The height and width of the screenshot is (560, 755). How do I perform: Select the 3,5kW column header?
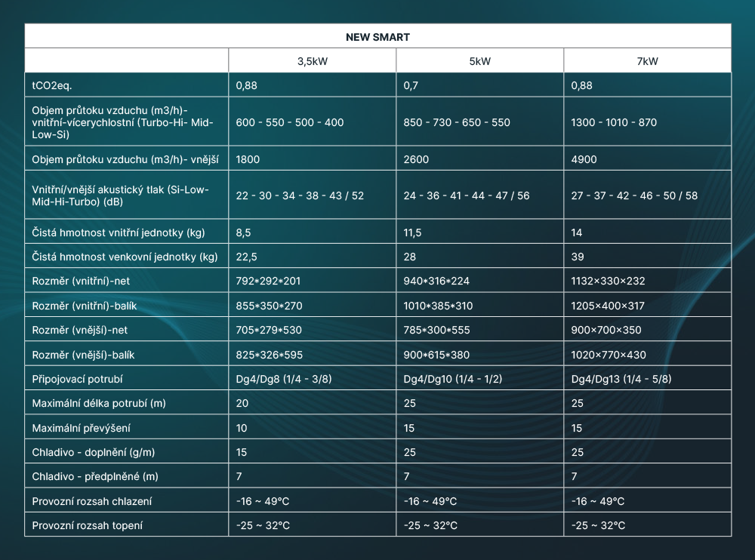pos(312,61)
